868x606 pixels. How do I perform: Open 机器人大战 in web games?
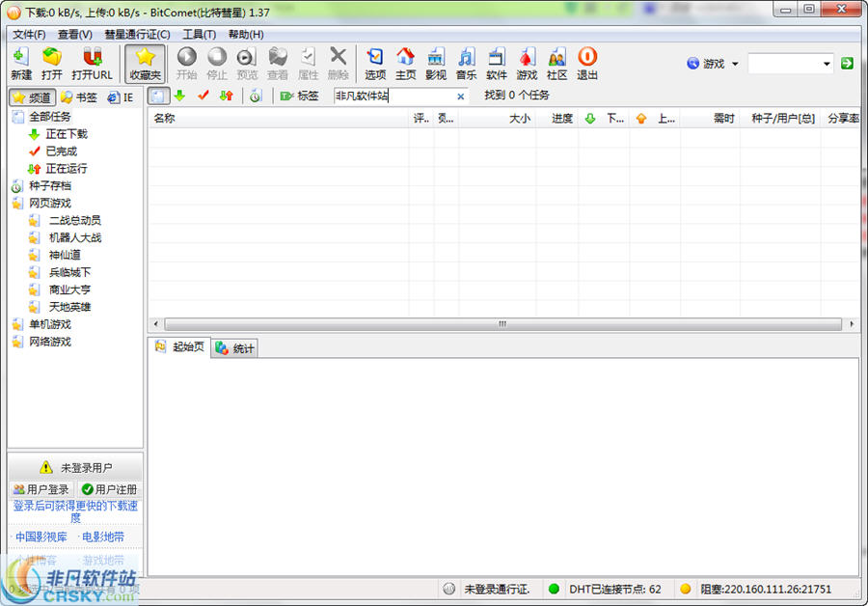tap(74, 237)
